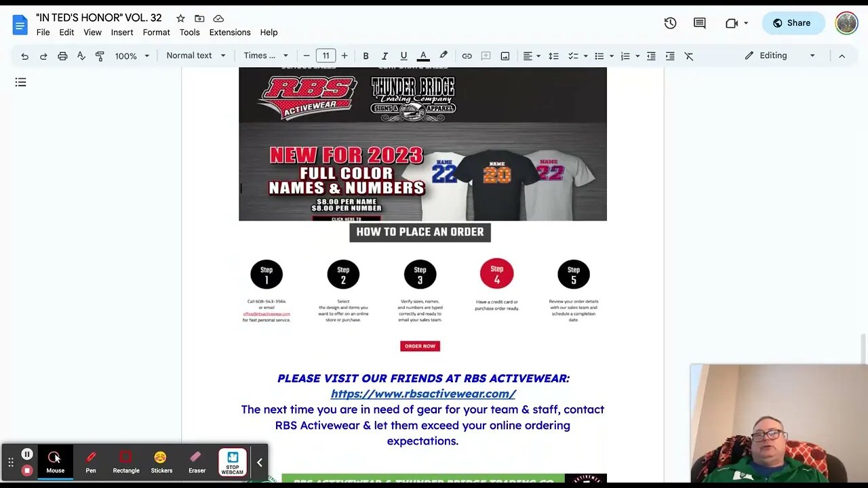Viewport: 868px width, 488px height.
Task: Pause the screen recording
Action: tap(27, 454)
